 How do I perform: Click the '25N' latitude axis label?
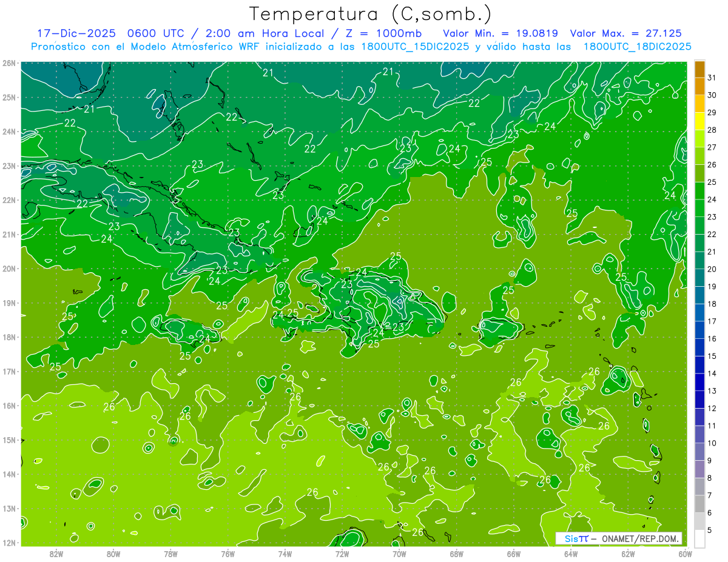(9, 97)
